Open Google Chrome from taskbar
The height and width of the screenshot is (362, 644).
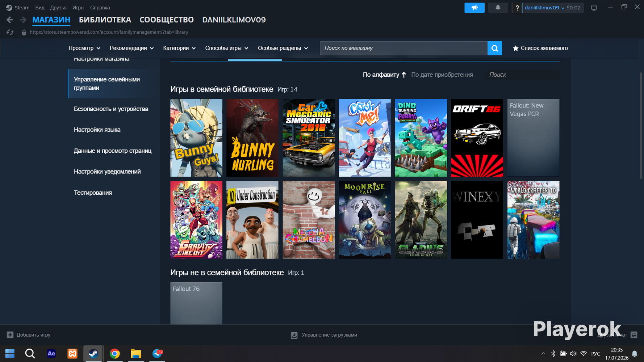[x=114, y=353]
